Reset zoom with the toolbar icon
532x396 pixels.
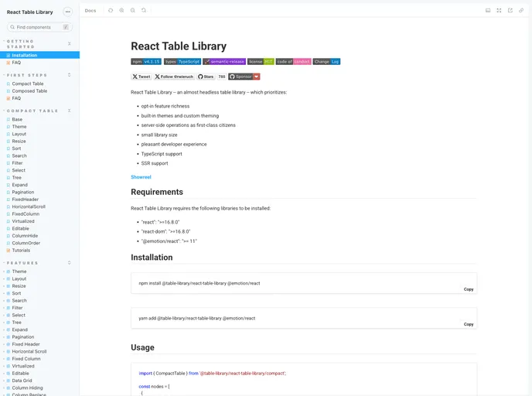pos(144,11)
